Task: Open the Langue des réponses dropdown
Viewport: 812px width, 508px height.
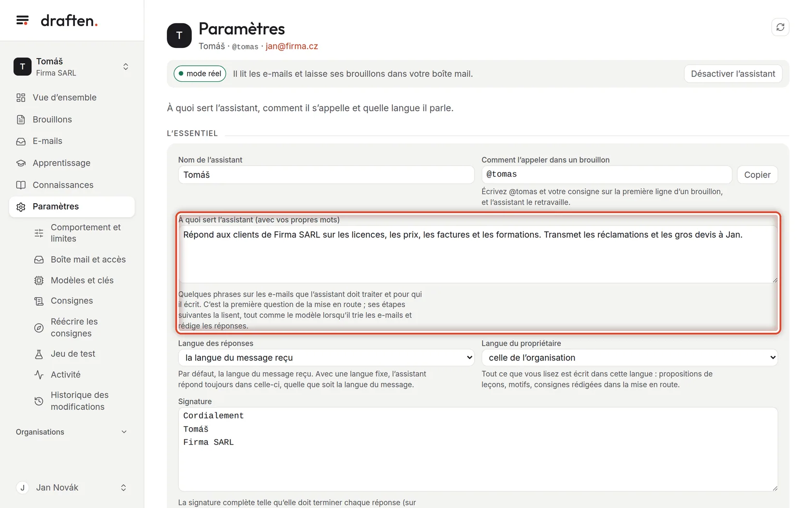Action: (326, 358)
